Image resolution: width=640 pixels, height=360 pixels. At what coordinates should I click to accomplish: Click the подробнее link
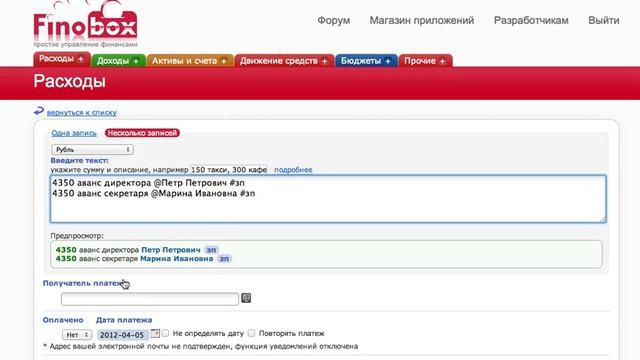[x=293, y=170]
